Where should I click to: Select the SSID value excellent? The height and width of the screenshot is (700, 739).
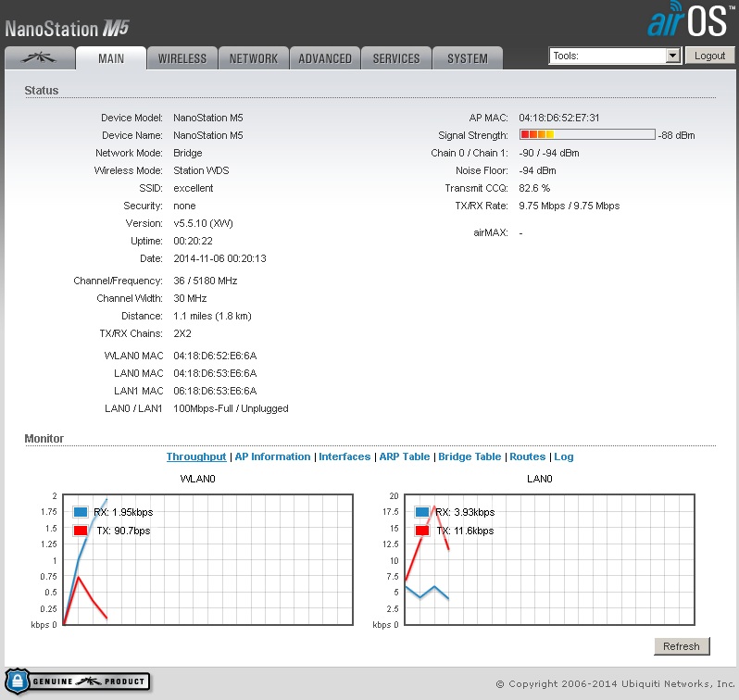pos(194,188)
